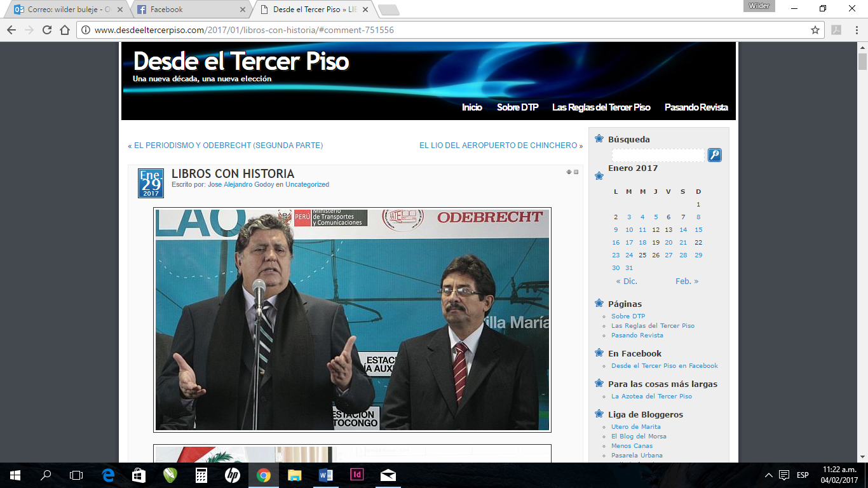Open the Uncategorized category link

click(x=307, y=184)
